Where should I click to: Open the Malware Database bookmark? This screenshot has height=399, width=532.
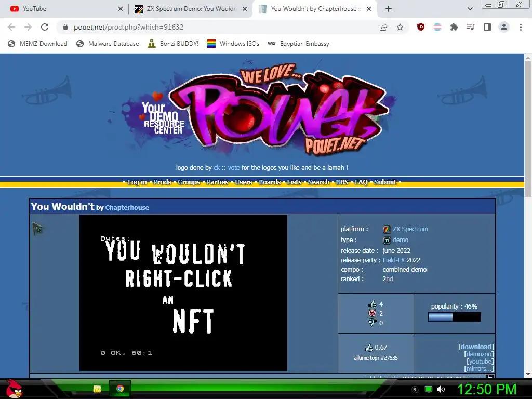pyautogui.click(x=108, y=44)
